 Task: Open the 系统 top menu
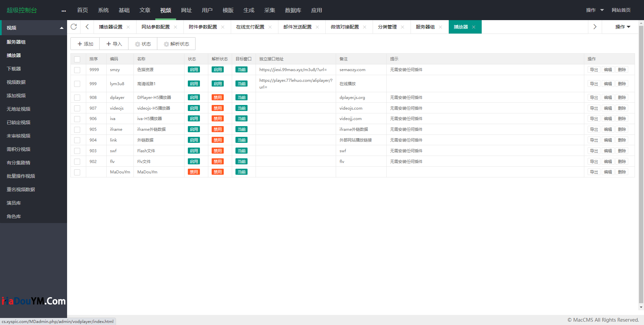pos(103,10)
